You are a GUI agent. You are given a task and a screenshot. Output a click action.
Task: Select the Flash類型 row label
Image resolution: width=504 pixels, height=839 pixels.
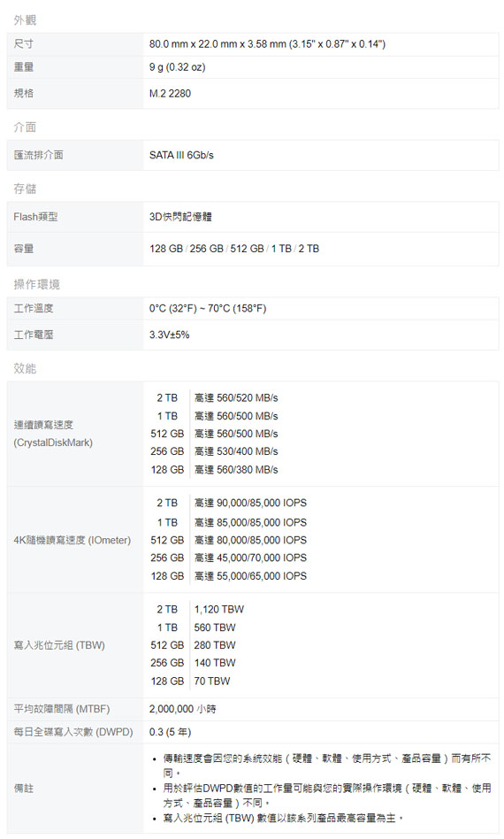click(35, 217)
